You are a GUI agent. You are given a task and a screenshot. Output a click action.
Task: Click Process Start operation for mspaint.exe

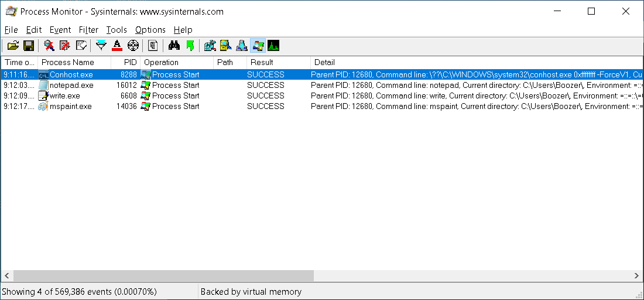[x=176, y=106]
